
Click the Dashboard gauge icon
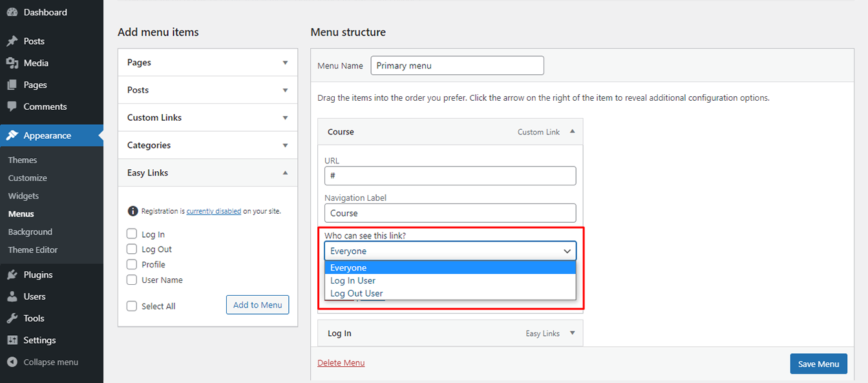(12, 12)
